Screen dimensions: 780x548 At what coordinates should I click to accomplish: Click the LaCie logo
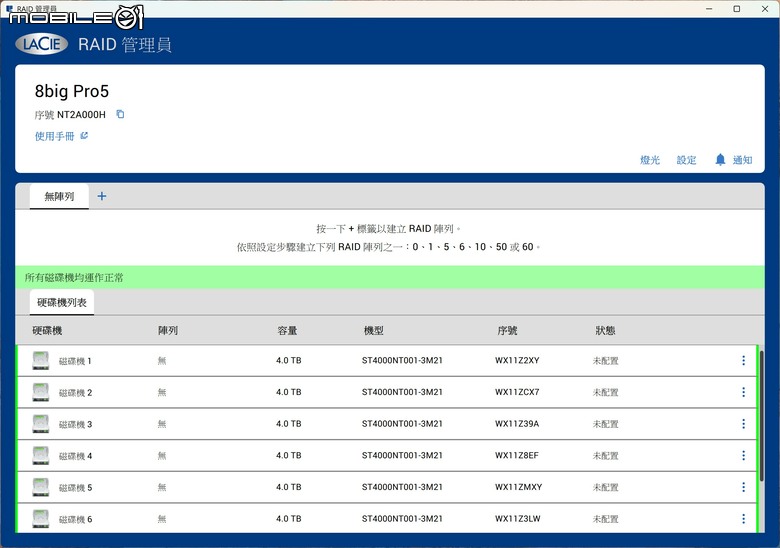[x=42, y=44]
